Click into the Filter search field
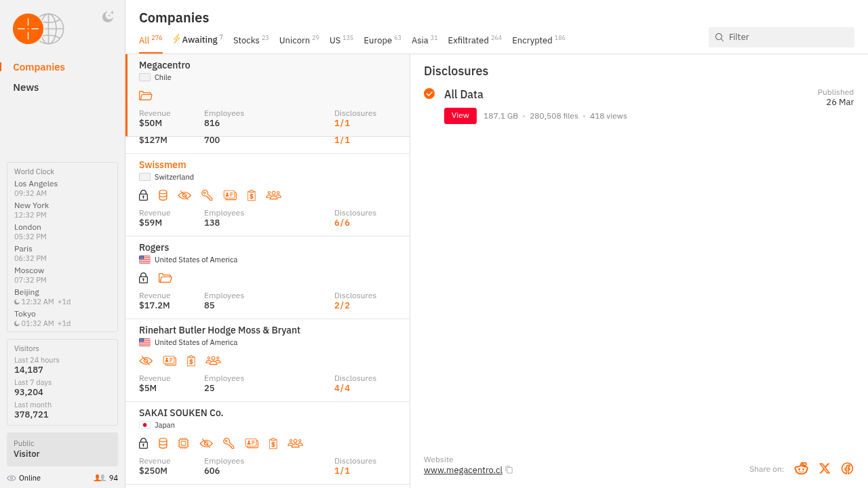Image resolution: width=868 pixels, height=488 pixels. click(x=781, y=37)
